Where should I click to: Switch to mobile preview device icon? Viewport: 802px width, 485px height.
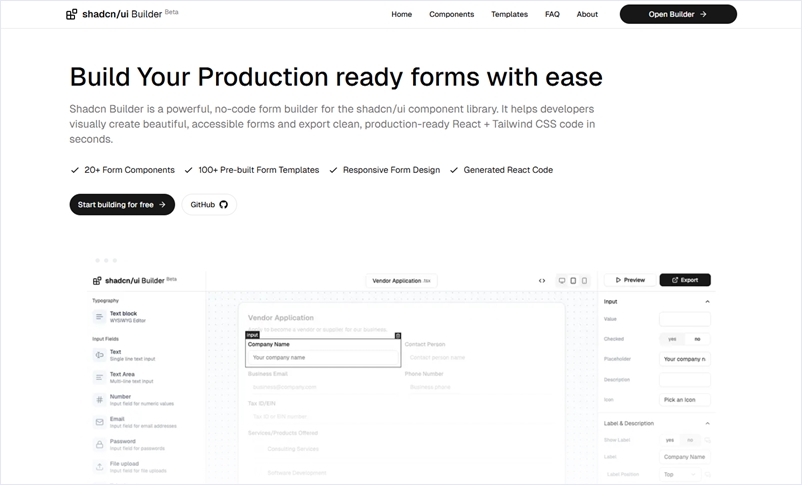pyautogui.click(x=585, y=281)
